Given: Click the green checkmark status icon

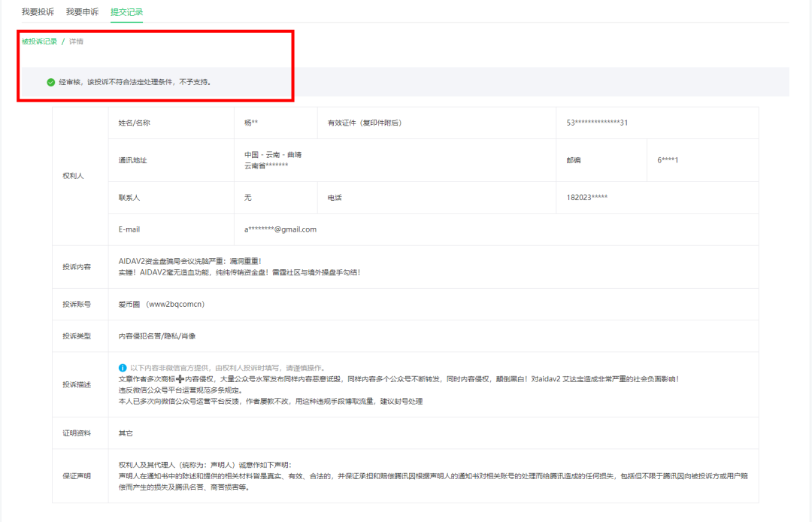Looking at the screenshot, I should click(50, 82).
